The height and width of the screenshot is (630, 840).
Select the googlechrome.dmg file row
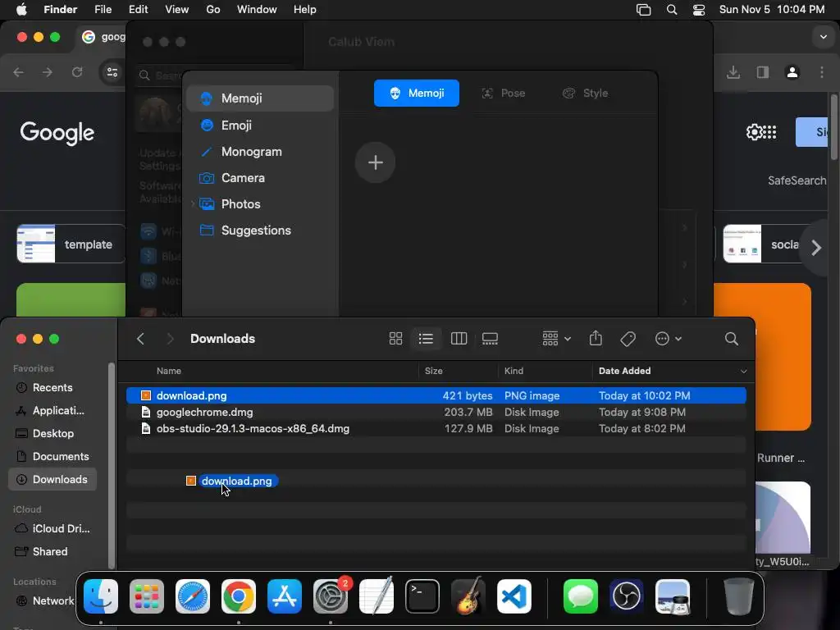(436, 412)
